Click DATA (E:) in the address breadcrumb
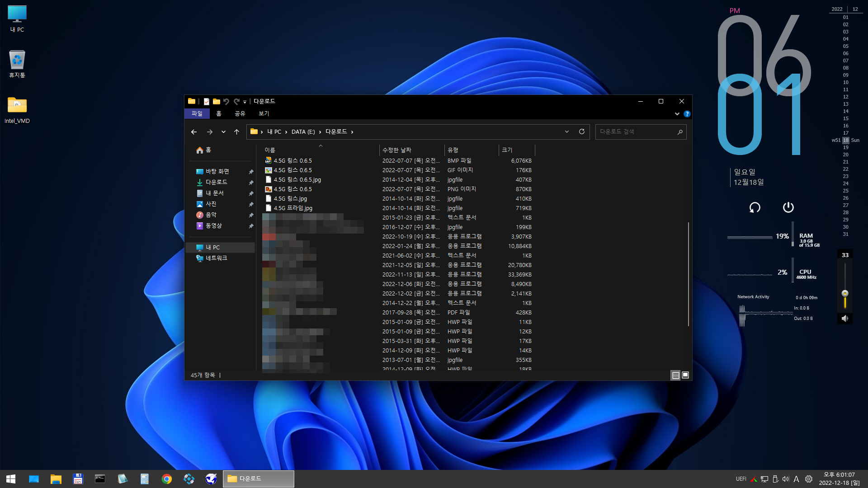Viewport: 868px width, 488px height. click(303, 131)
